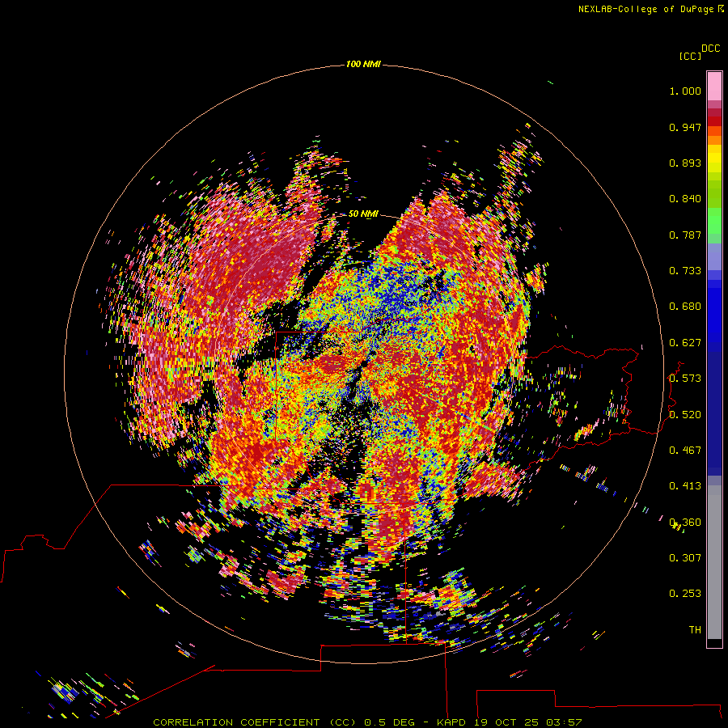728x728 pixels.
Task: Click the KAPD station identifier
Action: (x=452, y=722)
